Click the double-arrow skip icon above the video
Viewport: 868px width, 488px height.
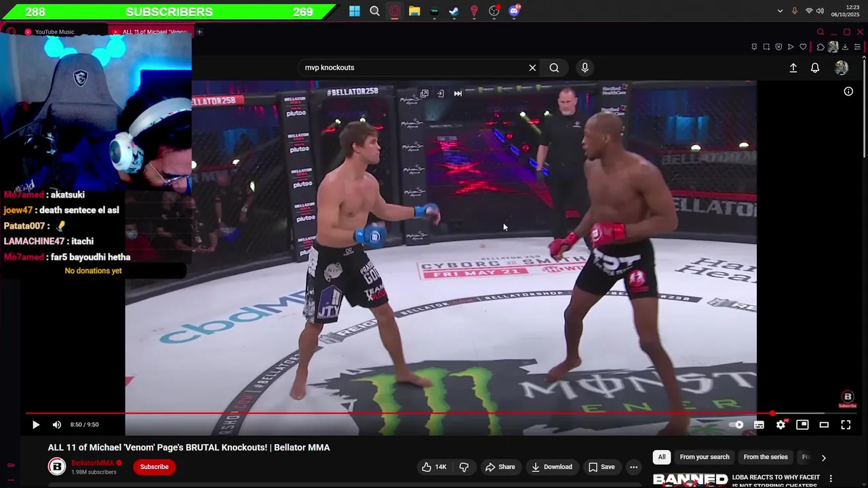(x=458, y=94)
